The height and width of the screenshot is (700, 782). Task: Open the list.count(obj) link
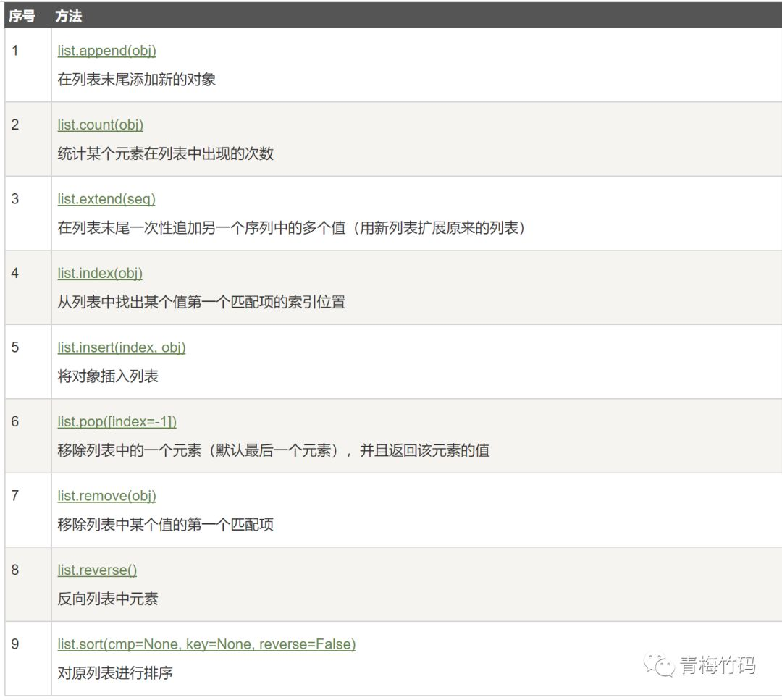[100, 125]
